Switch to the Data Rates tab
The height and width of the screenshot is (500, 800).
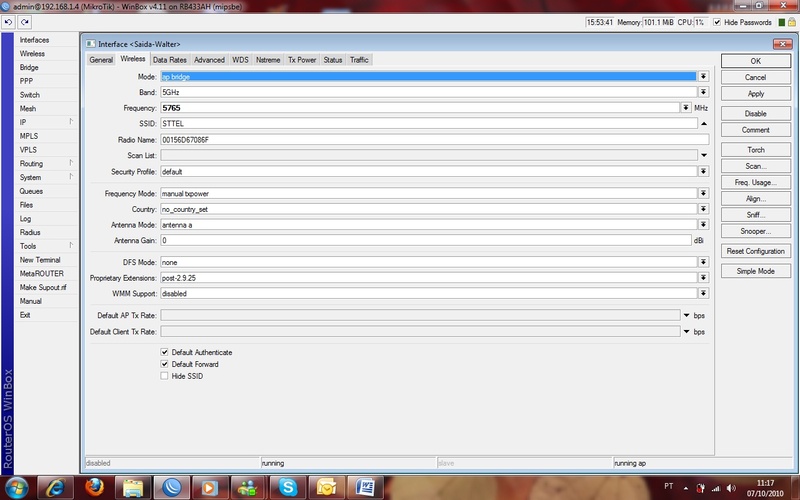(x=170, y=60)
